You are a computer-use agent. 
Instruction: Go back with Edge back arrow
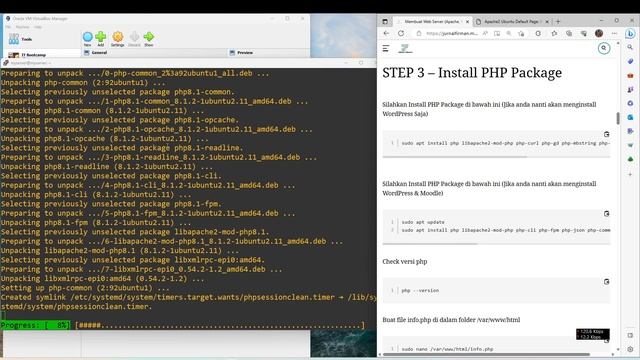point(386,33)
